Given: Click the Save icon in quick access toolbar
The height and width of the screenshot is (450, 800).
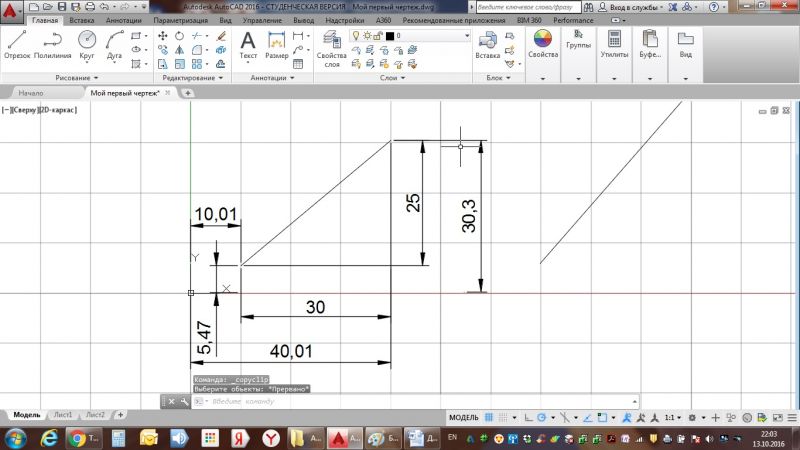Looking at the screenshot, I should click(62, 7).
